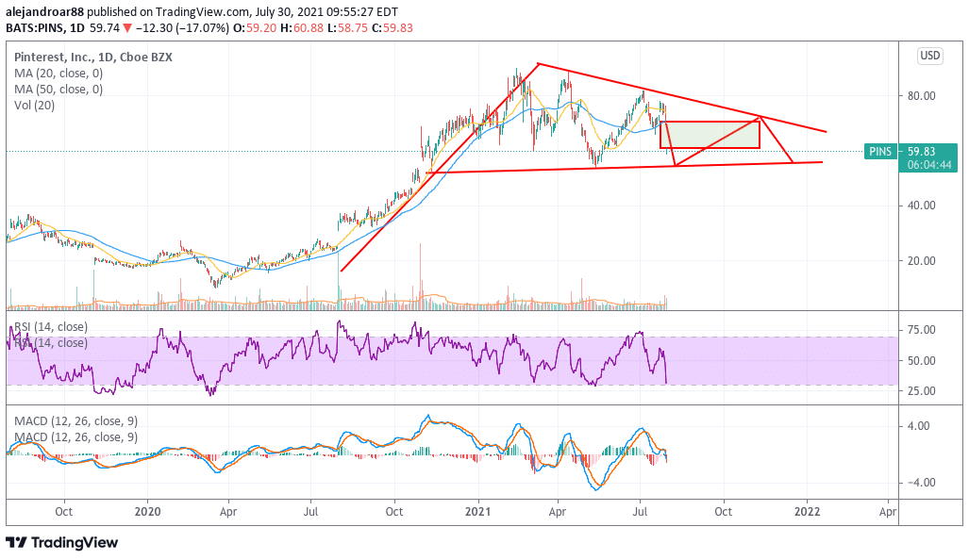Click the lower RSI (14, close) label

[x=51, y=342]
